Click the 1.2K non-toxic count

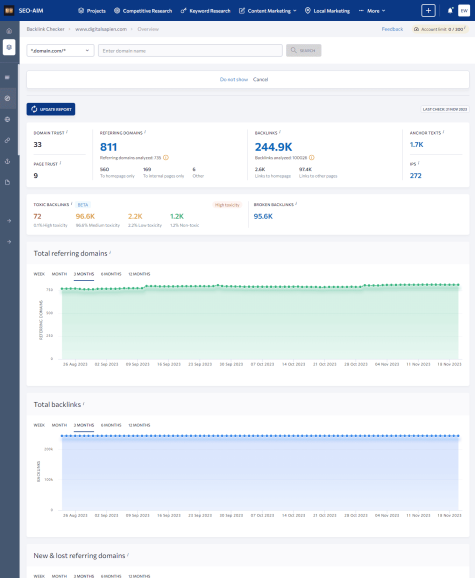pos(177,216)
